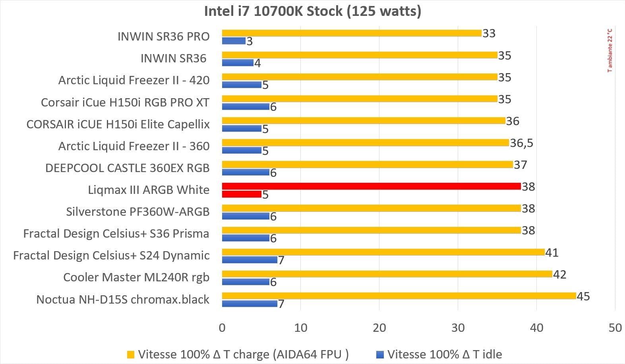
Task: Click the Corsair iCue H150i RGB PRO XT label
Action: click(125, 103)
